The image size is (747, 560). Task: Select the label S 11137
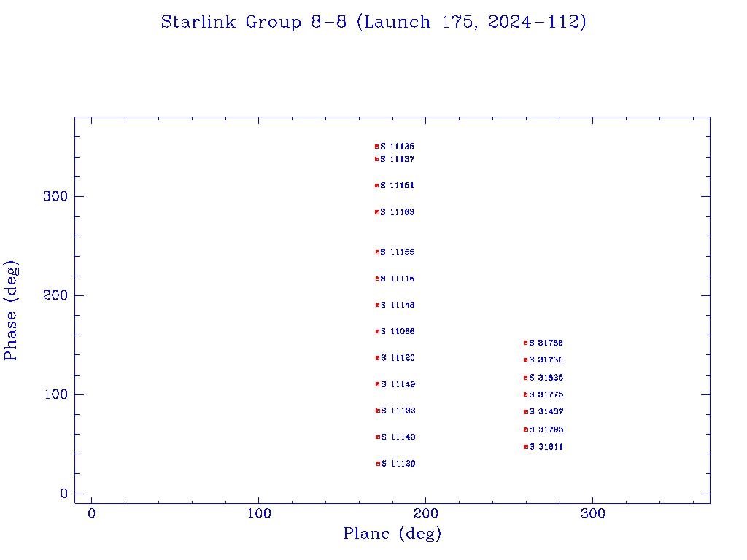398,159
